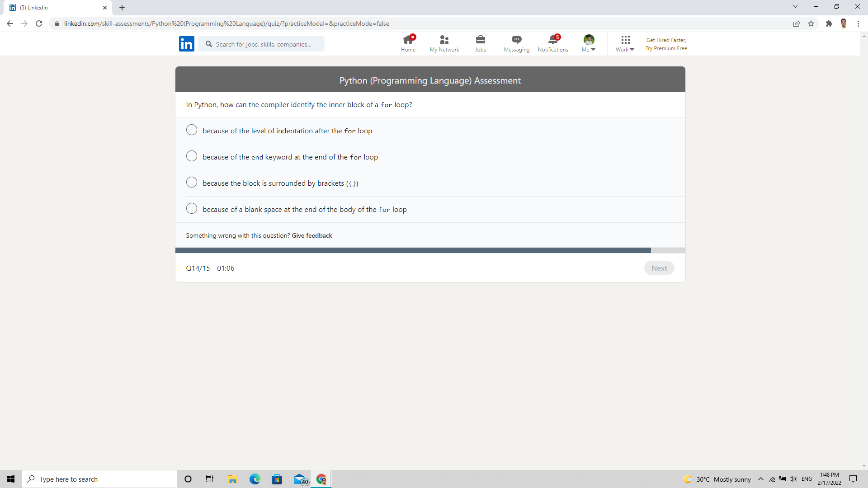Click inside the jobs search field
Image resolution: width=868 pixels, height=488 pixels.
tap(262, 44)
